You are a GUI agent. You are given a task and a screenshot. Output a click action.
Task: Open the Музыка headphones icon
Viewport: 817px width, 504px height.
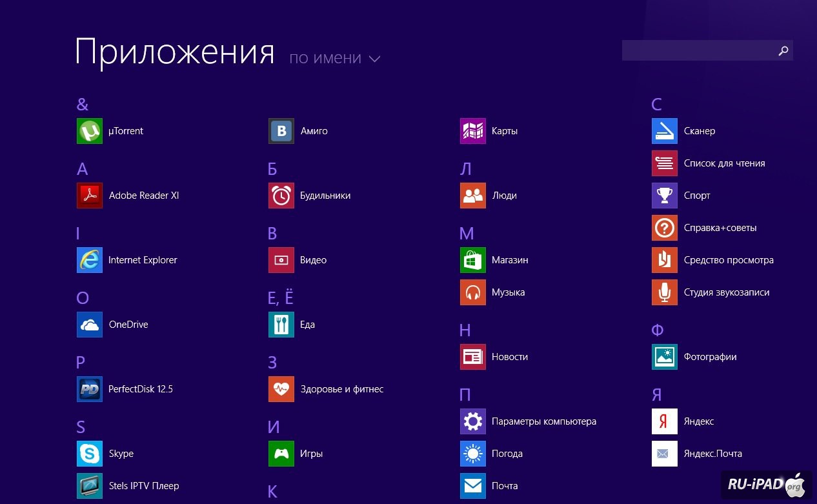coord(473,292)
